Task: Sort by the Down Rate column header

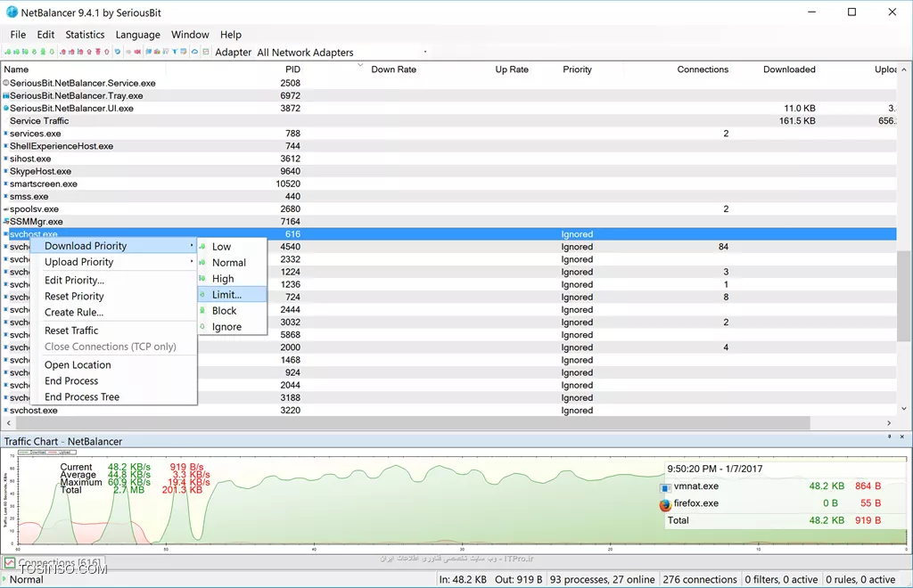Action: pyautogui.click(x=393, y=69)
